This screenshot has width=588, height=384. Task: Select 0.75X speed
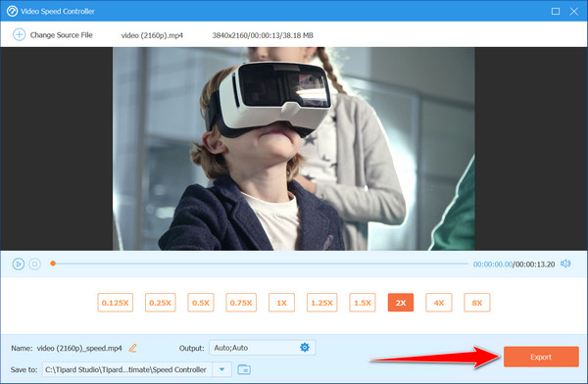tap(241, 303)
